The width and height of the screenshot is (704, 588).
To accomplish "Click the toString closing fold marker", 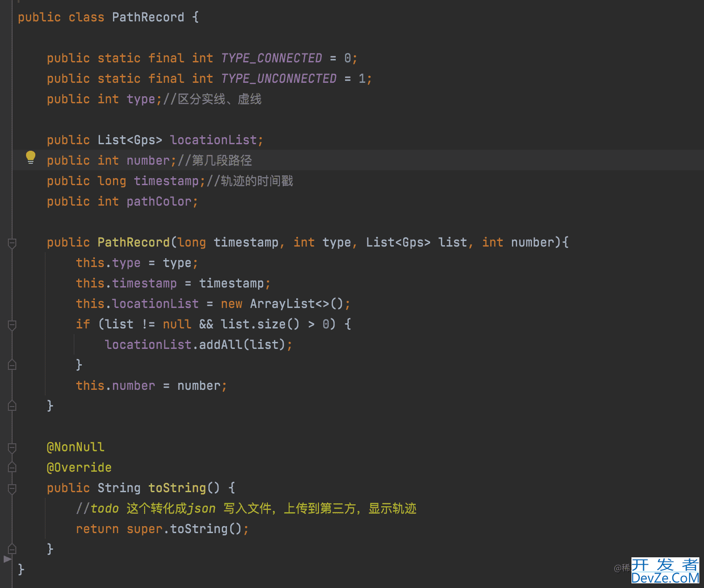I will (13, 549).
